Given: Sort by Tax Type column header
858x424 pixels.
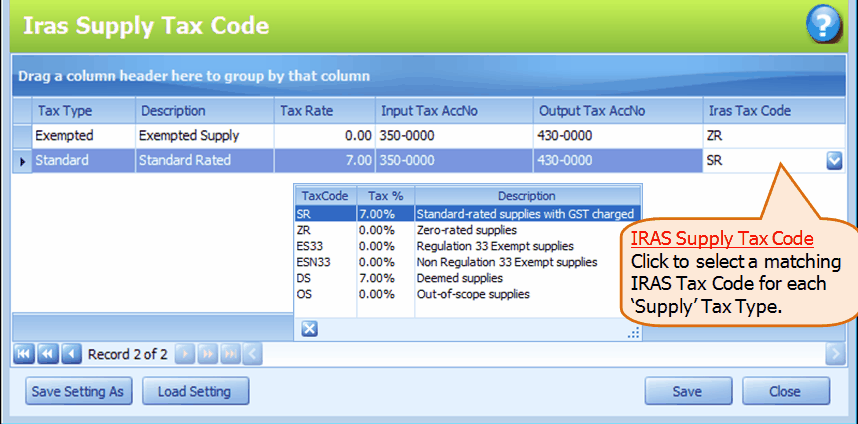Looking at the screenshot, I should point(84,111).
